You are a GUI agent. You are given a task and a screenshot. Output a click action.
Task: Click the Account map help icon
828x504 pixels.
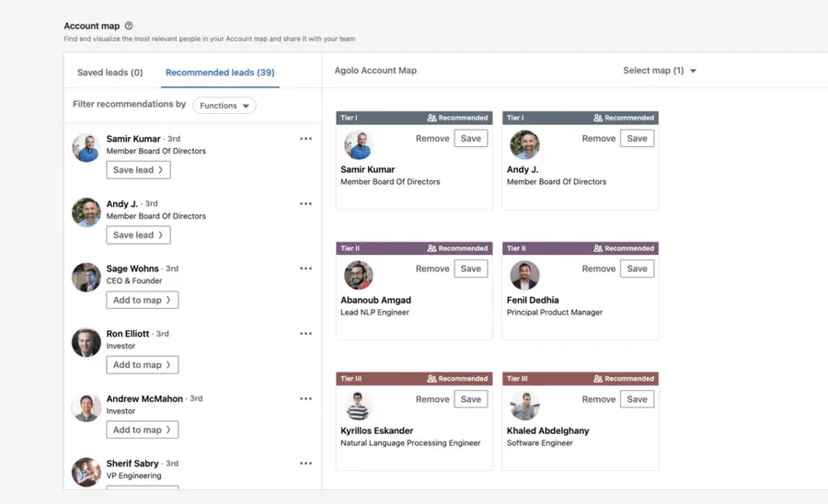128,26
